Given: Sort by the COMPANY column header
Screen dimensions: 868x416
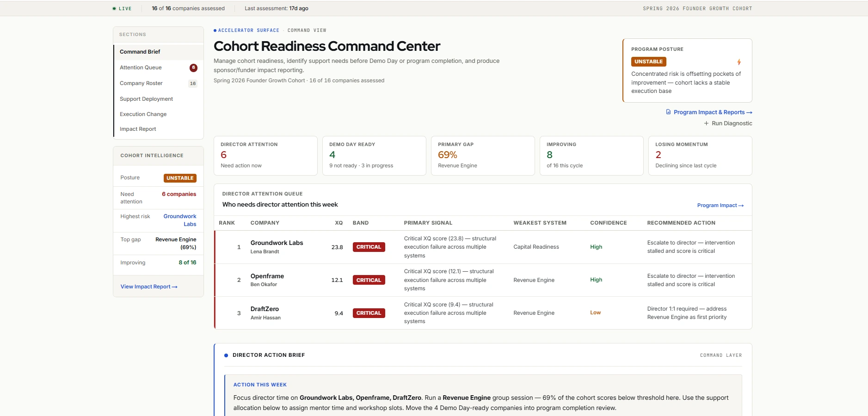Looking at the screenshot, I should click(265, 223).
